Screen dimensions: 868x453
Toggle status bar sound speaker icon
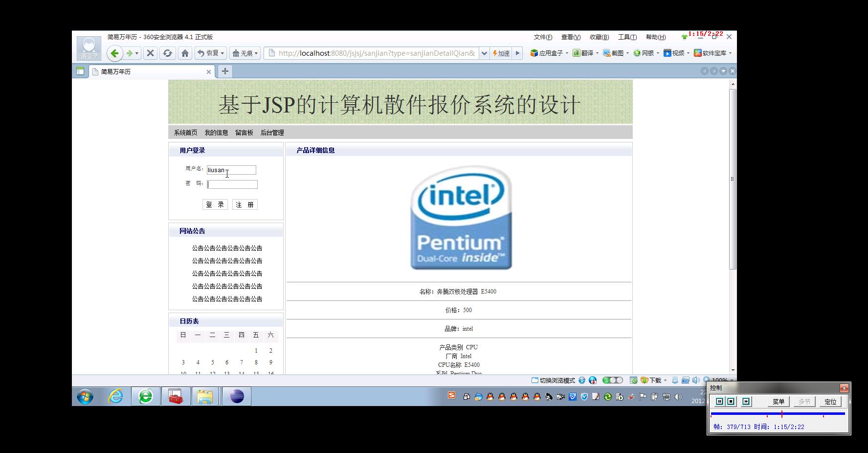point(696,380)
